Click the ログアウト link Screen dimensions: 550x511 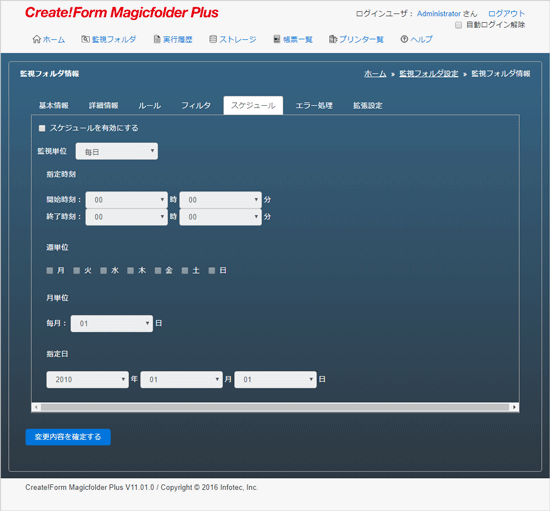(507, 14)
